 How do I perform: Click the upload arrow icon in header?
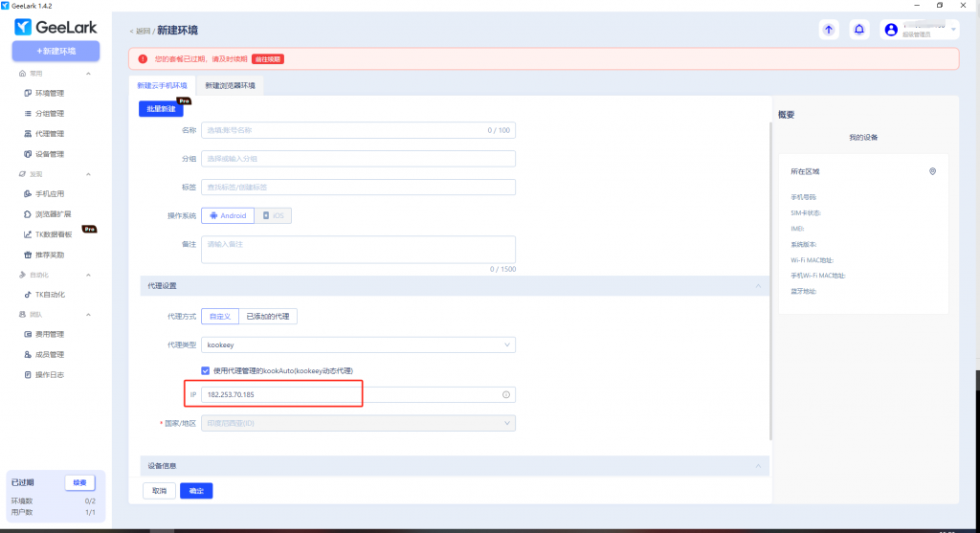point(829,30)
